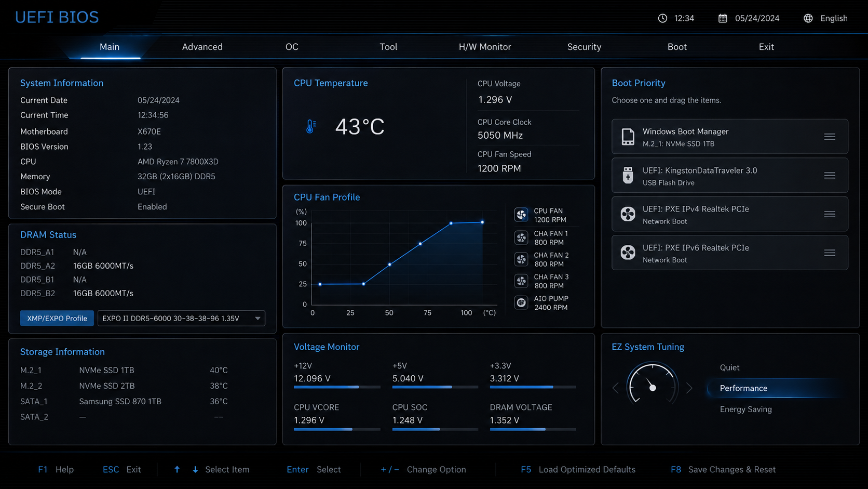Screen dimensions: 868x489
Task: Go to the Tool tab
Action: click(x=388, y=47)
